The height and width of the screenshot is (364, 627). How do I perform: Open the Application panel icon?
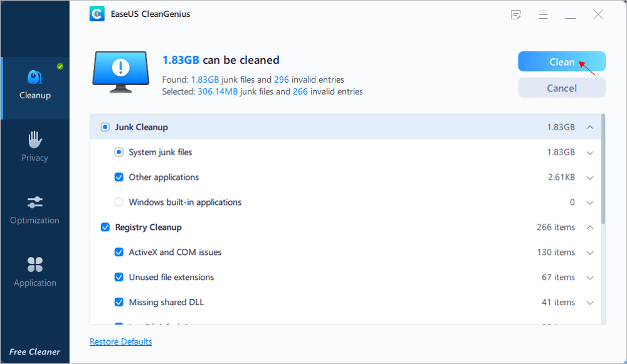tap(34, 264)
